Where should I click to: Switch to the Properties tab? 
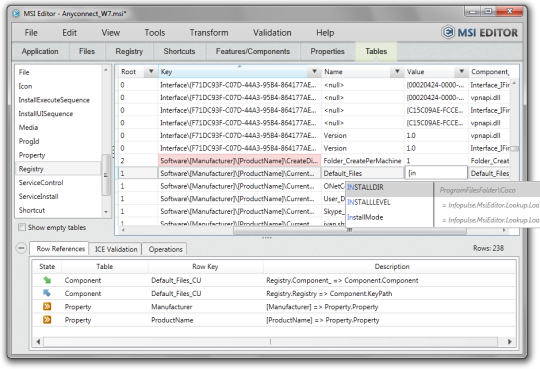327,51
